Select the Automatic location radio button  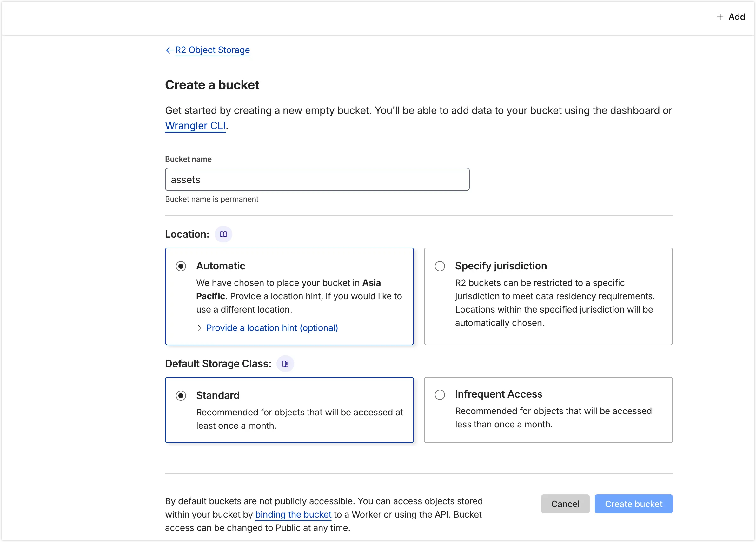click(x=181, y=266)
